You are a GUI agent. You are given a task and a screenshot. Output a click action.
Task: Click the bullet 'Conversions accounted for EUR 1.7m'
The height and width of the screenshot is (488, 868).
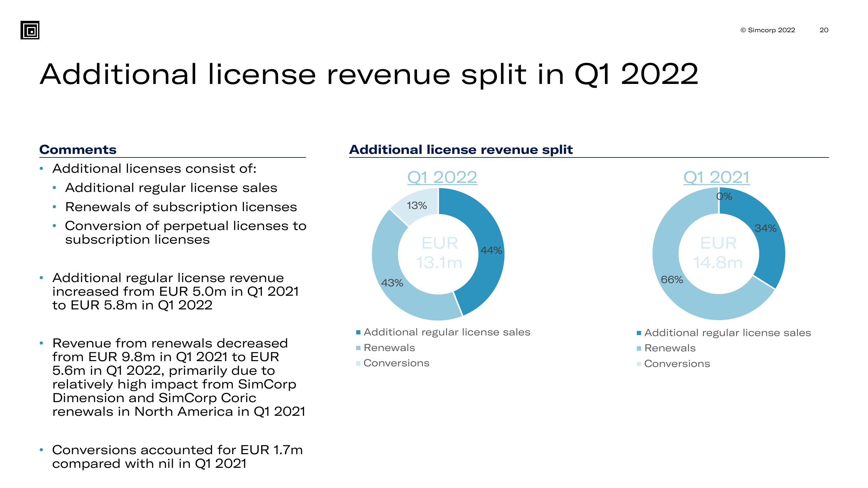pyautogui.click(x=177, y=457)
